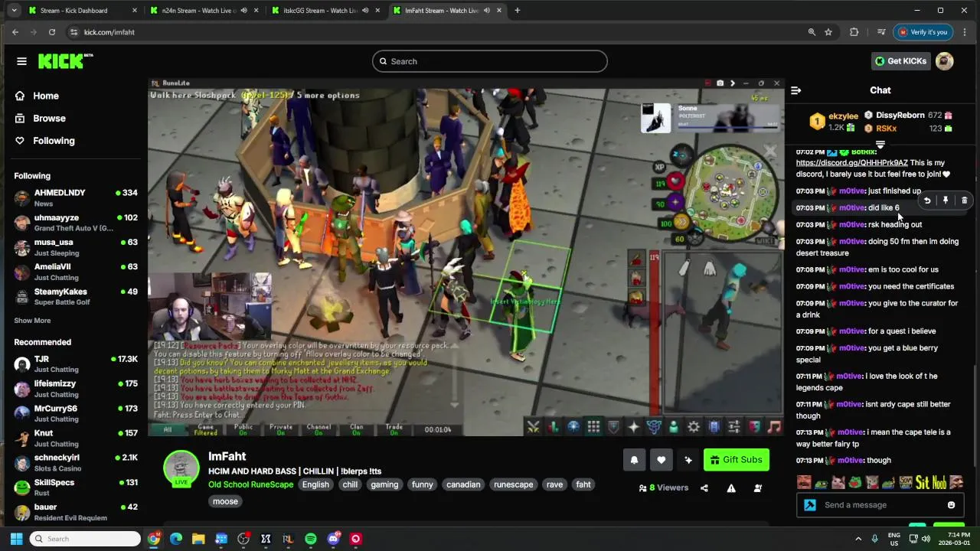Mute the itskcGG Stream browser tab
Image resolution: width=980 pixels, height=551 pixels.
[x=364, y=11]
